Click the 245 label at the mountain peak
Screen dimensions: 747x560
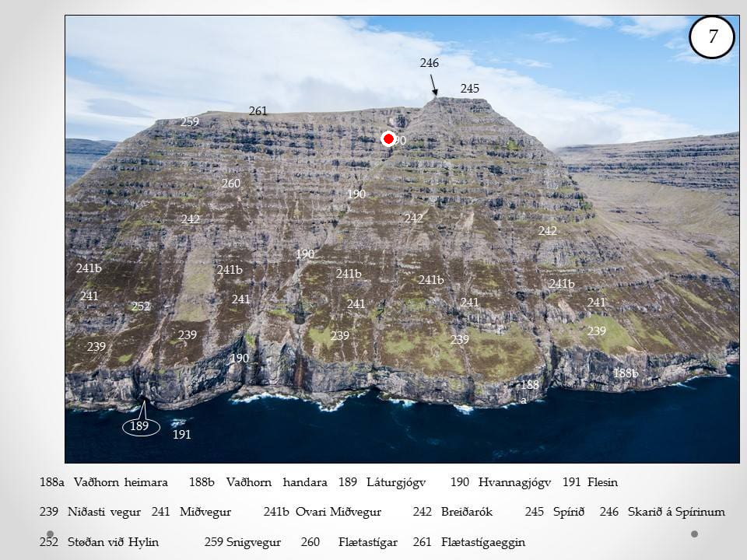pyautogui.click(x=469, y=89)
